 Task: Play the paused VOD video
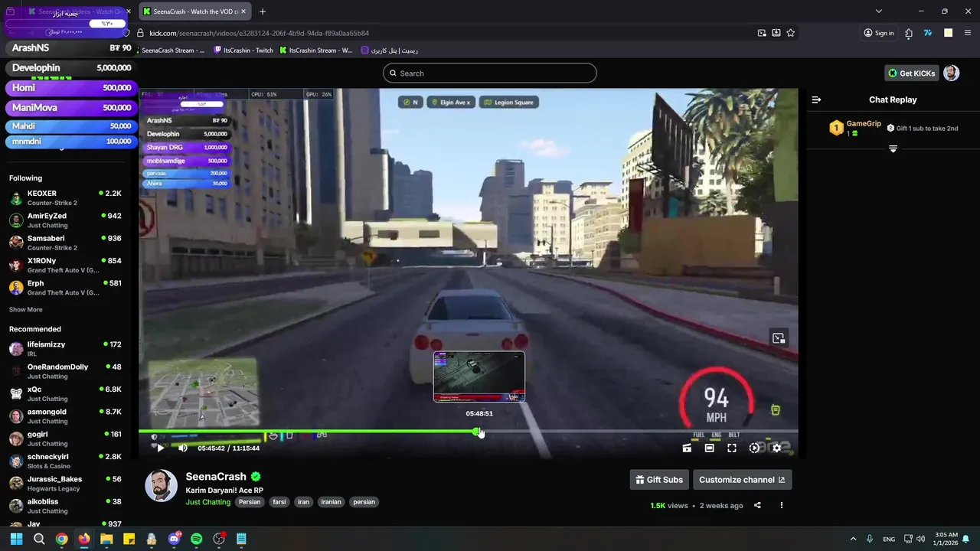tap(160, 448)
